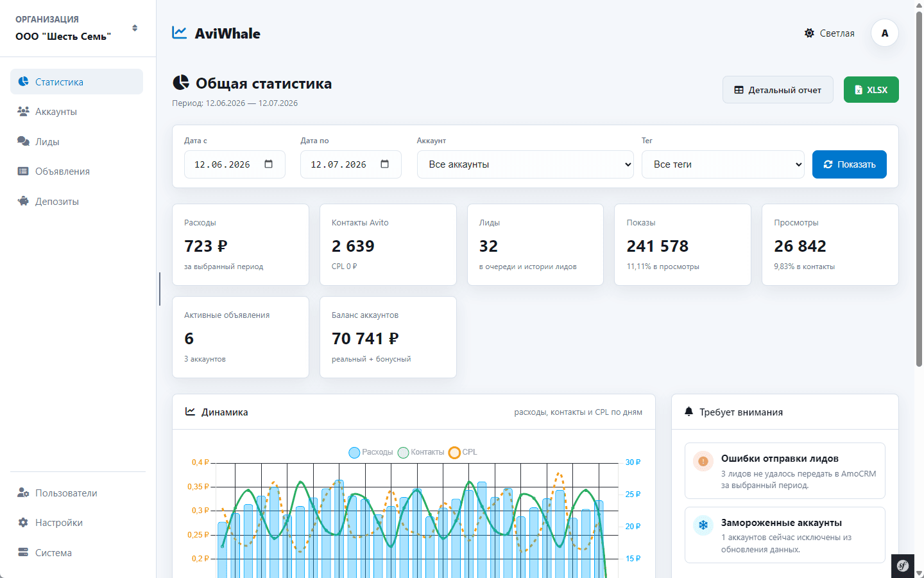The image size is (924, 578).
Task: Click the user-gear icon beside Пользователи
Action: (x=24, y=493)
